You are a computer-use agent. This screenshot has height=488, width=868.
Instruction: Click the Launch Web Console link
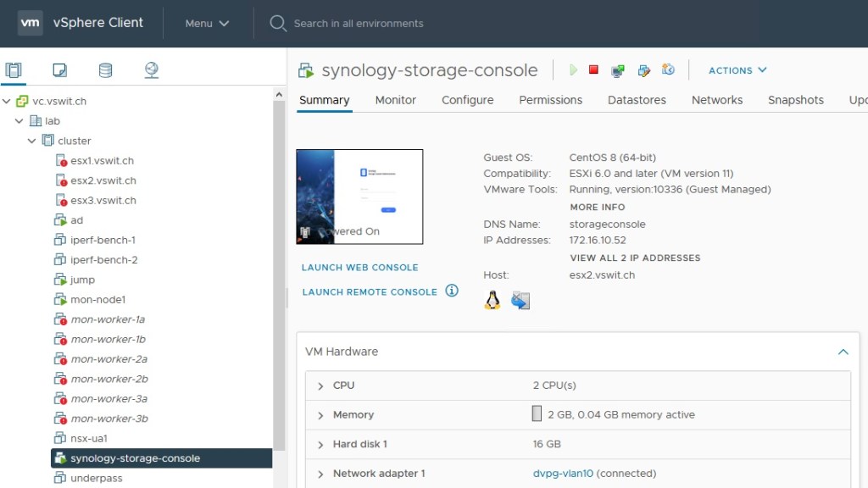point(359,267)
